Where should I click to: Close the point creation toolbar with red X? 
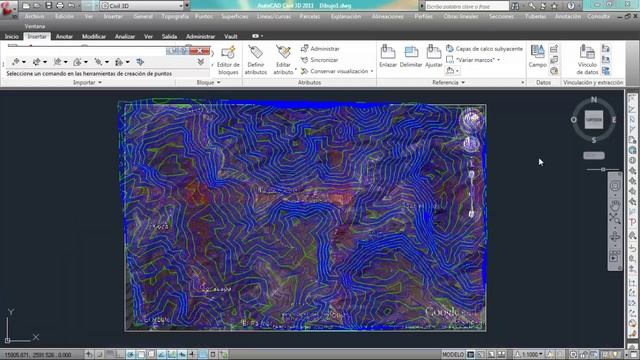200,51
